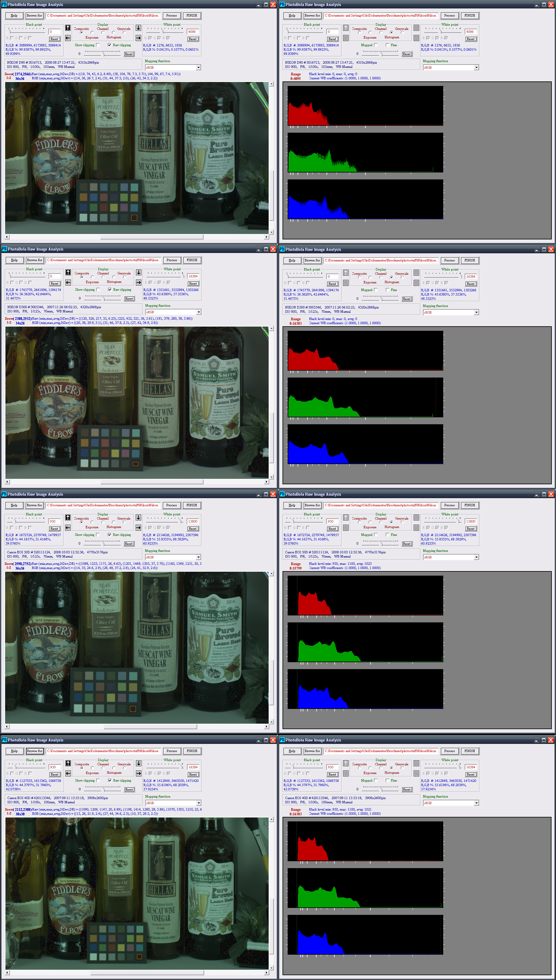Click up arrow in Nikon D300 image window
Screen dimensions: 556x980
(68, 272)
